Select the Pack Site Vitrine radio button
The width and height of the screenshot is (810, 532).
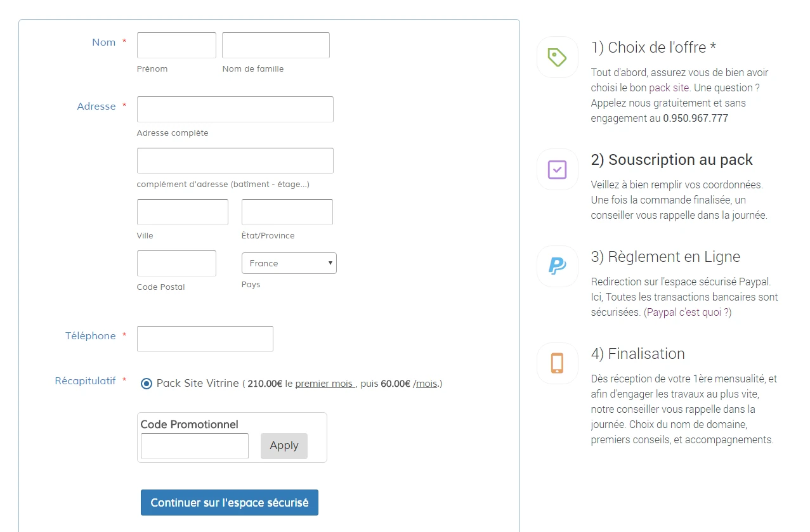coord(147,383)
